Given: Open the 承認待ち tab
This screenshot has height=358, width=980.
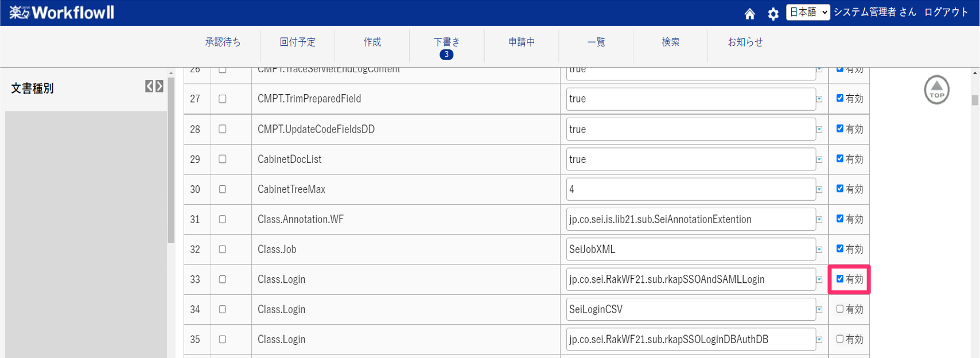Looking at the screenshot, I should [223, 42].
